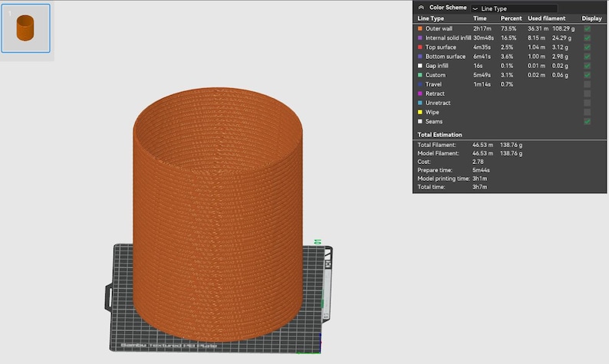Click the 108.29 g filament value
Image resolution: width=609 pixels, height=364 pixels.
(563, 28)
